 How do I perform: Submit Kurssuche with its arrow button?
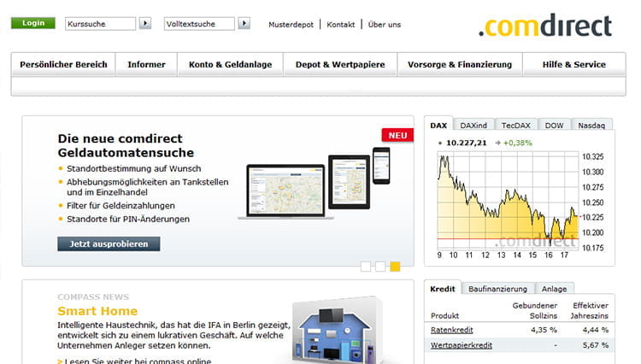[x=145, y=23]
